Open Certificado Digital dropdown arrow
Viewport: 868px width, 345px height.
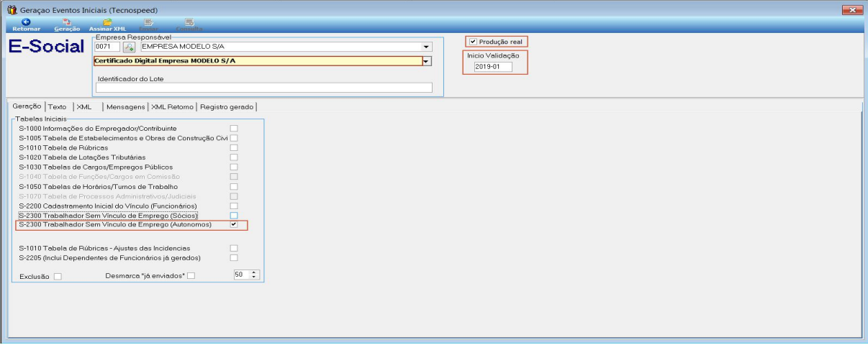(x=427, y=61)
